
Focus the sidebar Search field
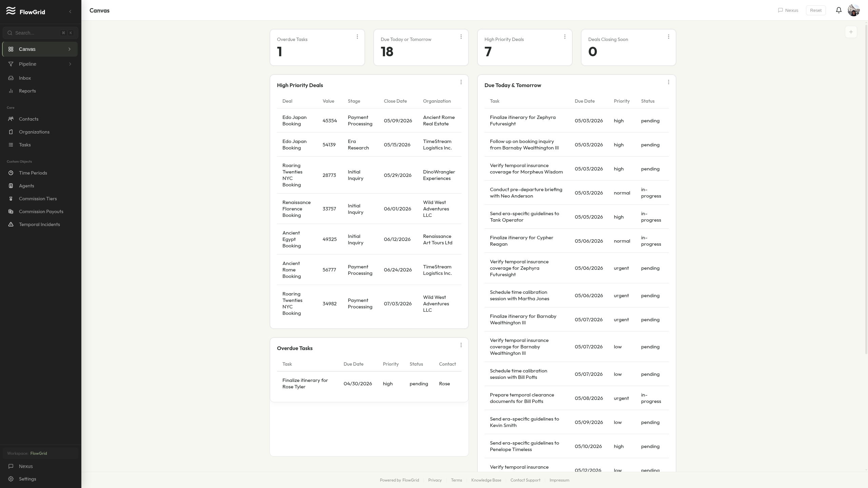pyautogui.click(x=40, y=33)
